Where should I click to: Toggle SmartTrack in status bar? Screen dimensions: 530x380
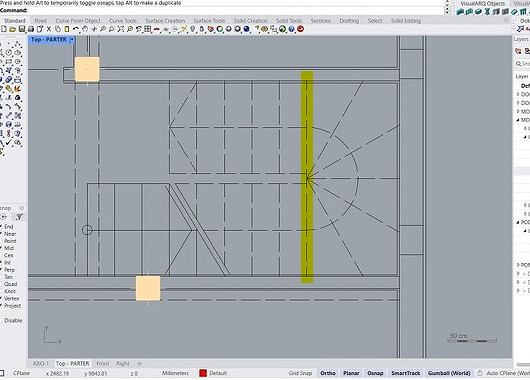tap(406, 373)
